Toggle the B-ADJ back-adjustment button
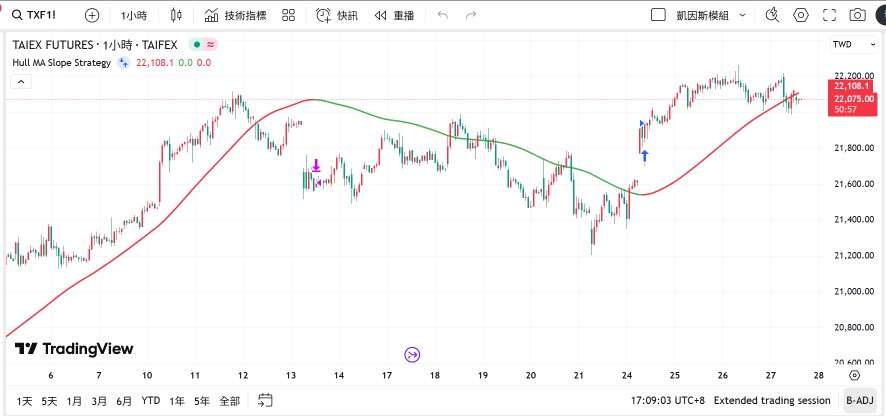Image resolution: width=886 pixels, height=416 pixels. [x=859, y=400]
